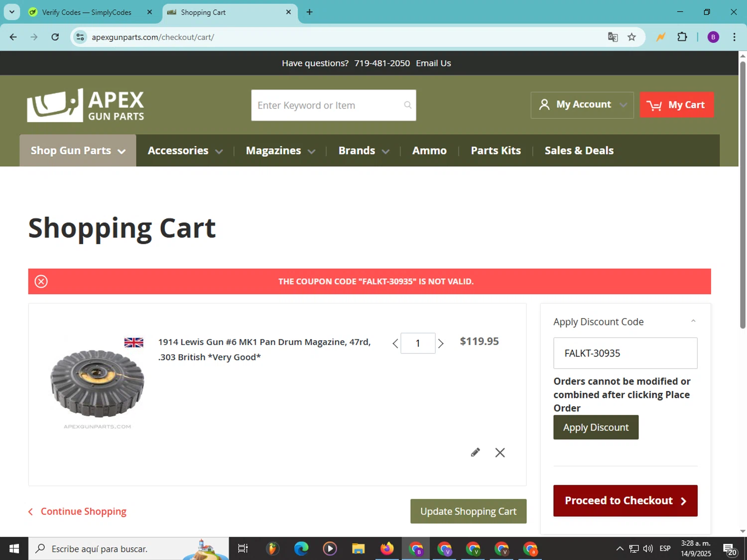This screenshot has height=560, width=747.
Task: Open the notification center icon
Action: pos(730,549)
